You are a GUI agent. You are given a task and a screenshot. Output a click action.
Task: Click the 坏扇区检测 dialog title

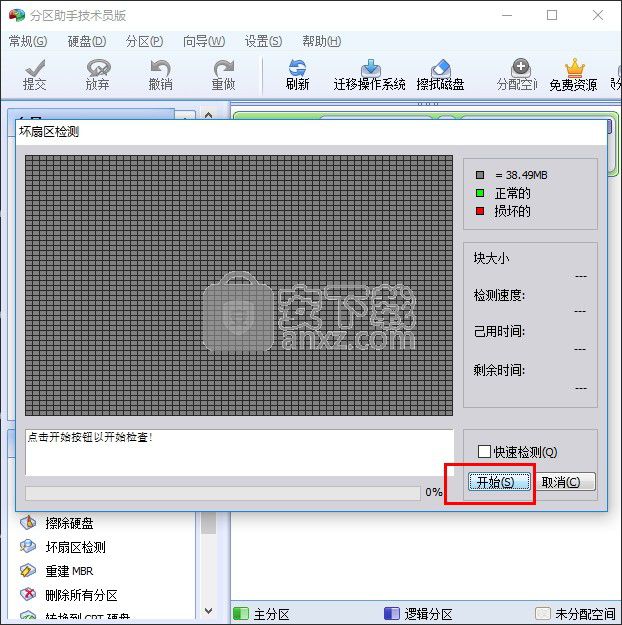tap(49, 131)
